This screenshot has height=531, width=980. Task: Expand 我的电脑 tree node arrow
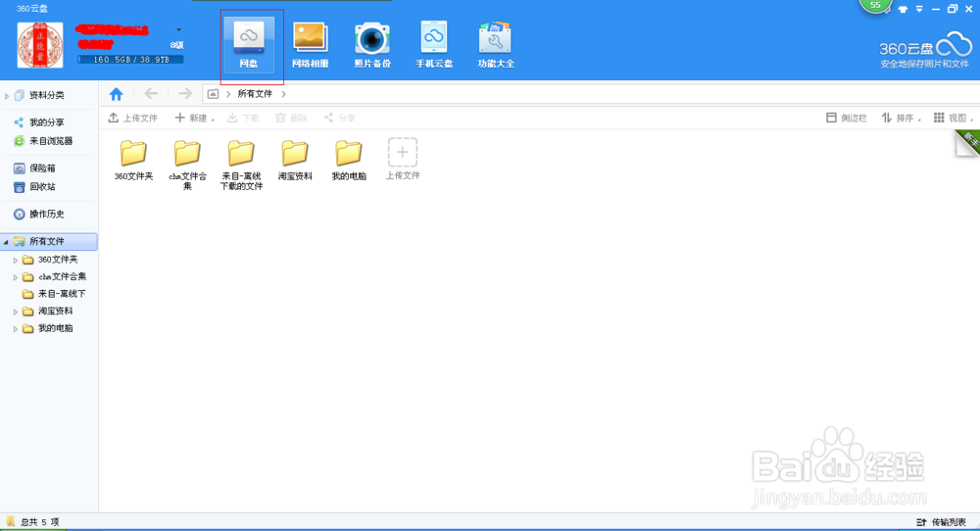[16, 328]
